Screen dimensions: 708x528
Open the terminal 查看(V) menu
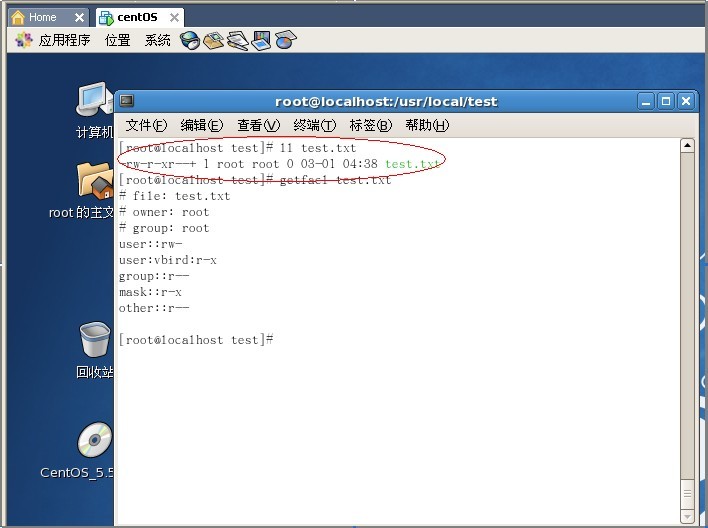point(258,125)
